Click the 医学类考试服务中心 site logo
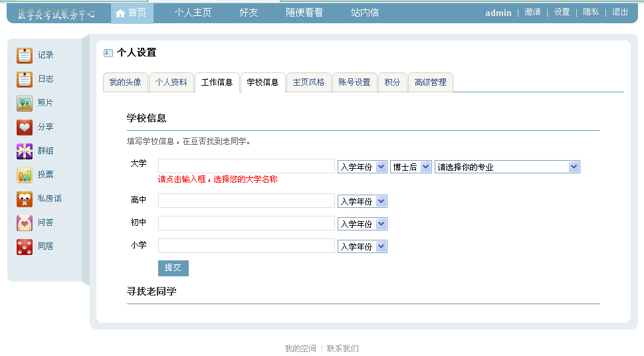This screenshot has width=644, height=356. pyautogui.click(x=56, y=15)
